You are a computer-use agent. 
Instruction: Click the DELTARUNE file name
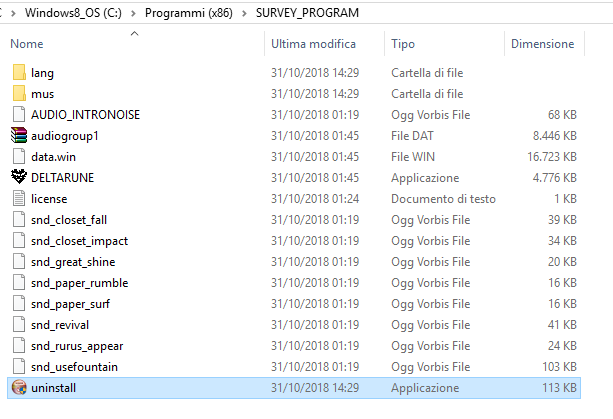pos(63,177)
